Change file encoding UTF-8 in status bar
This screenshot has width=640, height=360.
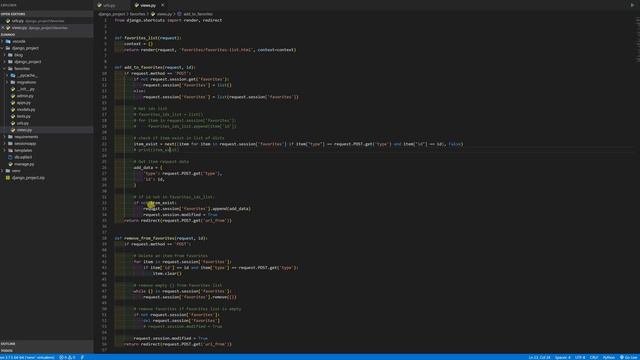click(x=580, y=357)
